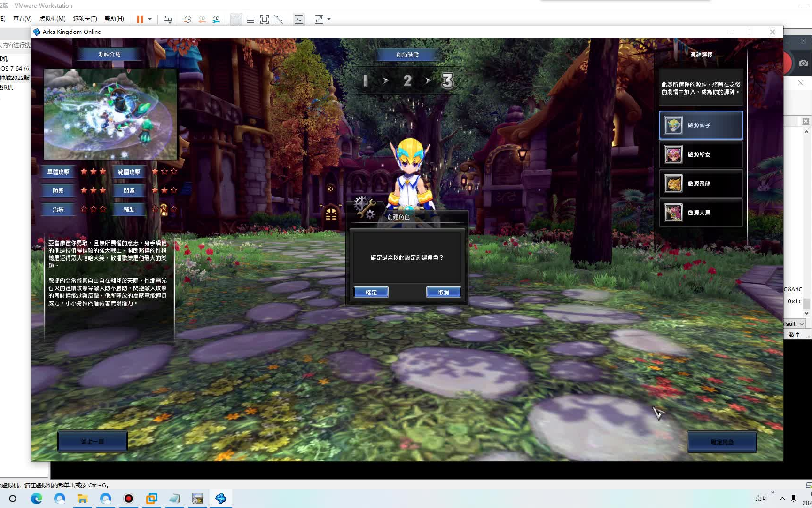Click the 啟源神子 portrait icon

coord(673,125)
